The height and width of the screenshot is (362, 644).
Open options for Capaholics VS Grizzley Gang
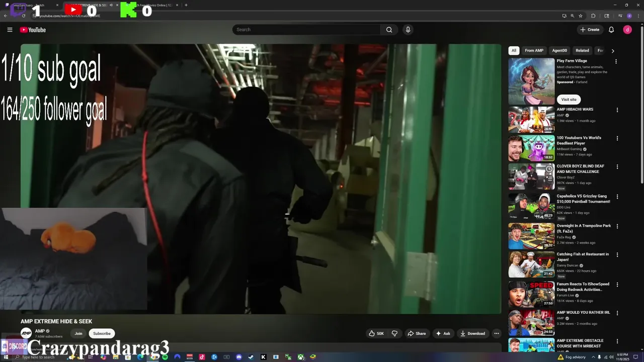click(617, 197)
